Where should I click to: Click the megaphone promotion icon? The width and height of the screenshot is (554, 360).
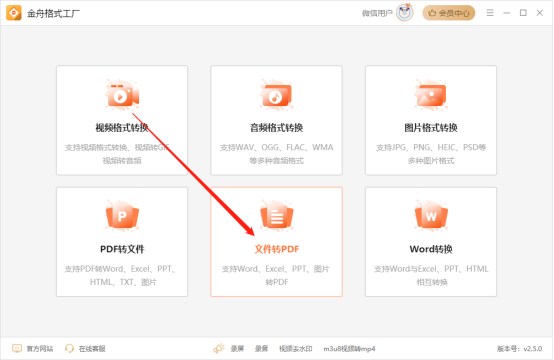(x=219, y=349)
